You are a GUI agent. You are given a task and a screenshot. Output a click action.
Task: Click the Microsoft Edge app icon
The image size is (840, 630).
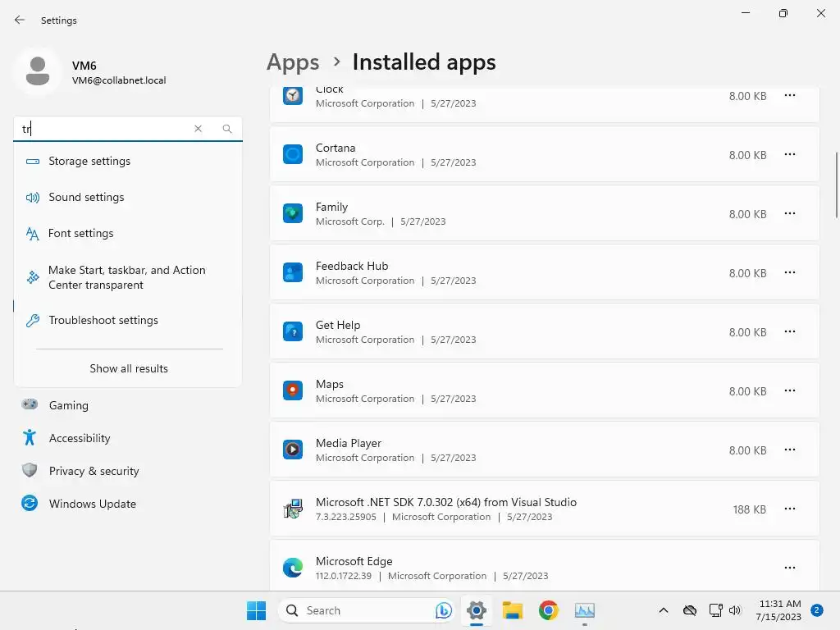click(x=293, y=568)
